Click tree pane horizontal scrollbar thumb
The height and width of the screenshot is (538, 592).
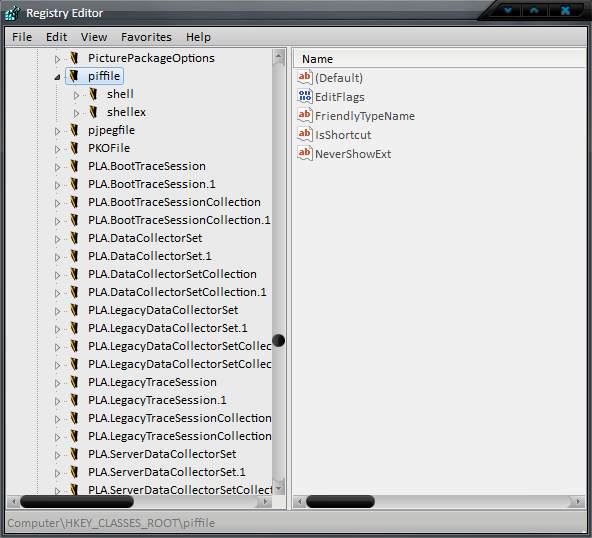[77, 502]
